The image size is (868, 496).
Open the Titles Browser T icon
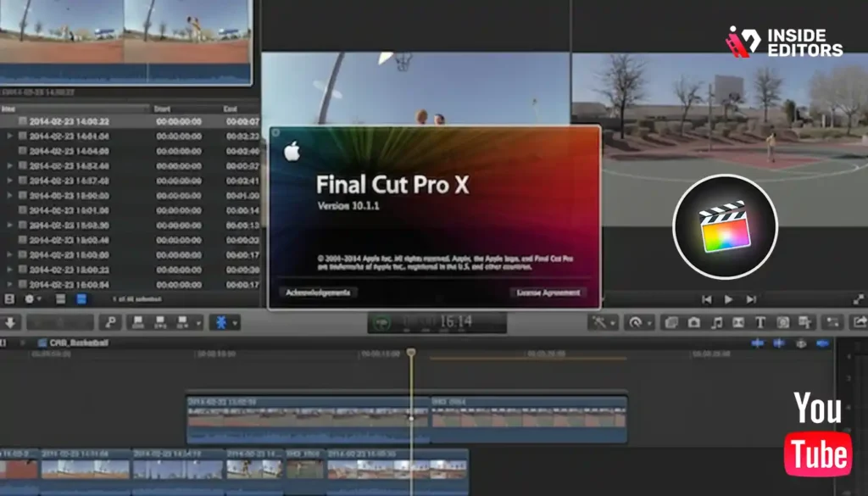[760, 322]
